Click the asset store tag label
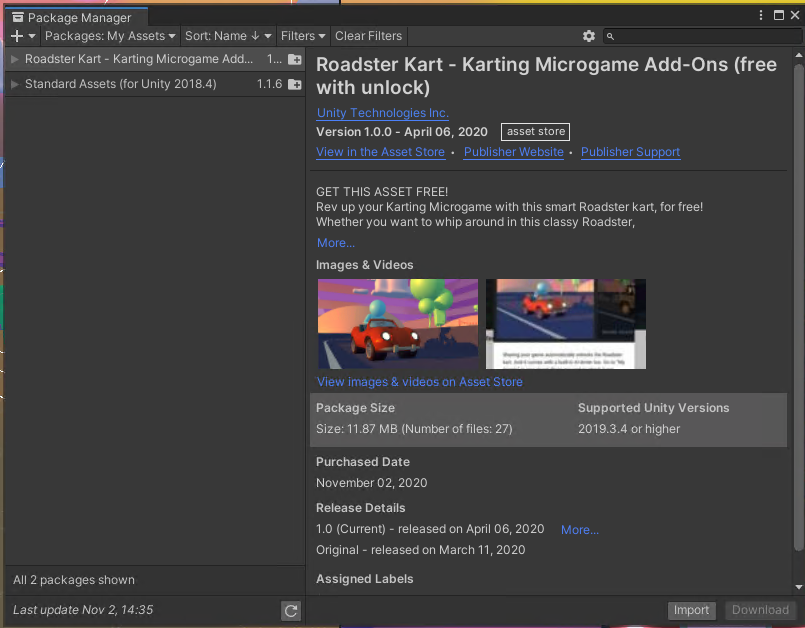This screenshot has height=628, width=805. (535, 131)
